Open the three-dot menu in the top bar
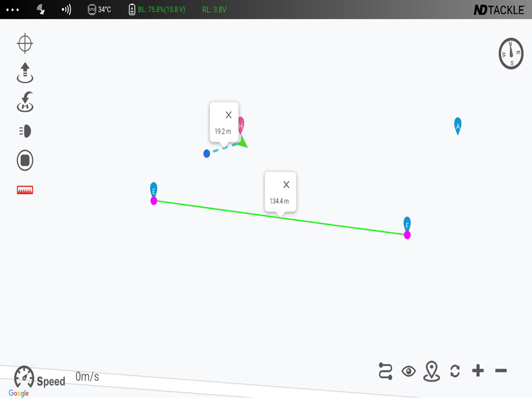This screenshot has height=399, width=532. pyautogui.click(x=13, y=10)
